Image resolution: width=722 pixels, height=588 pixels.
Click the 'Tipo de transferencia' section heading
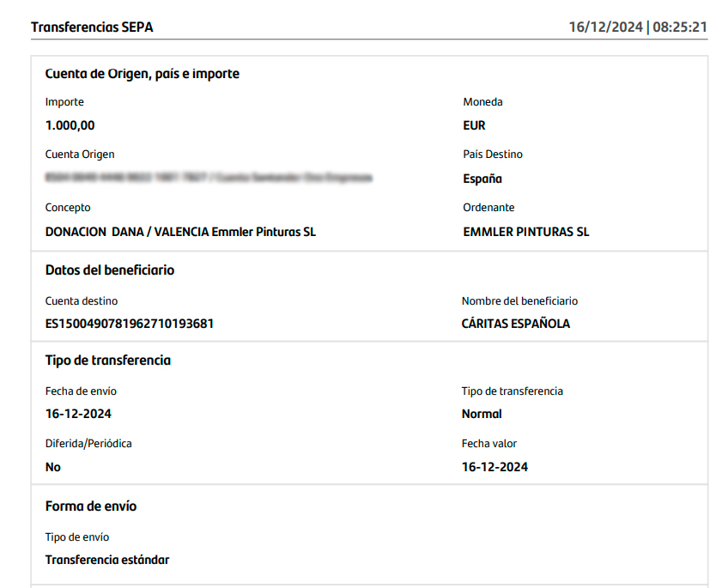(x=108, y=361)
